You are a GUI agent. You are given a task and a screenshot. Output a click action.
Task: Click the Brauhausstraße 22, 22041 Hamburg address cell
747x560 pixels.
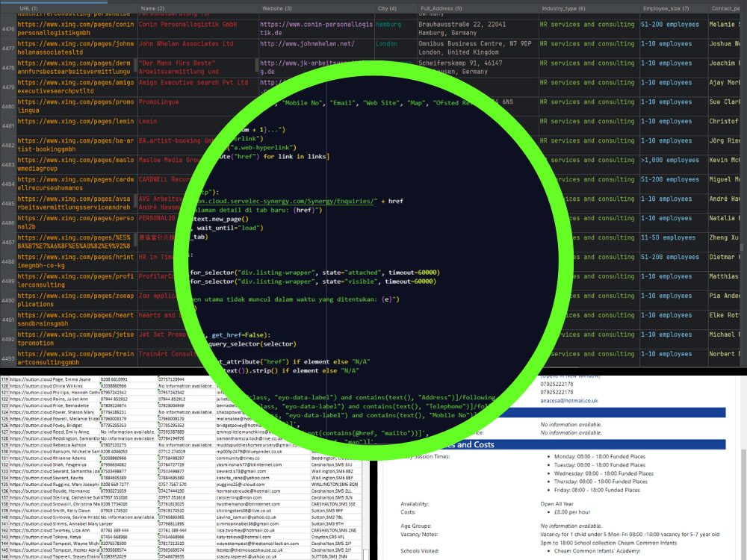[x=462, y=28]
